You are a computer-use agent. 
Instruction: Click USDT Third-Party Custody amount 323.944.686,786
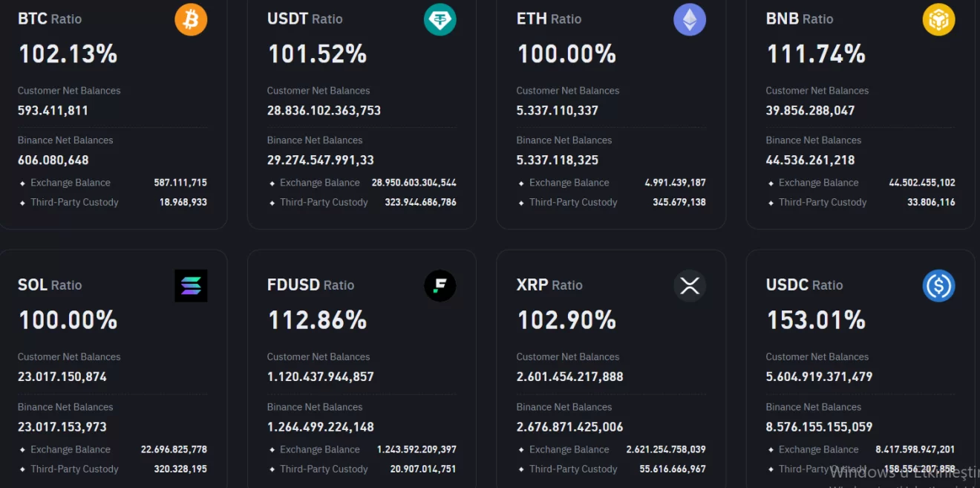[x=420, y=202]
